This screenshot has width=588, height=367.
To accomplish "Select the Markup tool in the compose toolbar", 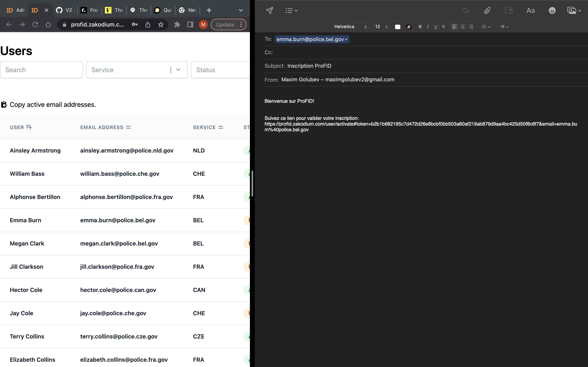I will pyautogui.click(x=509, y=10).
